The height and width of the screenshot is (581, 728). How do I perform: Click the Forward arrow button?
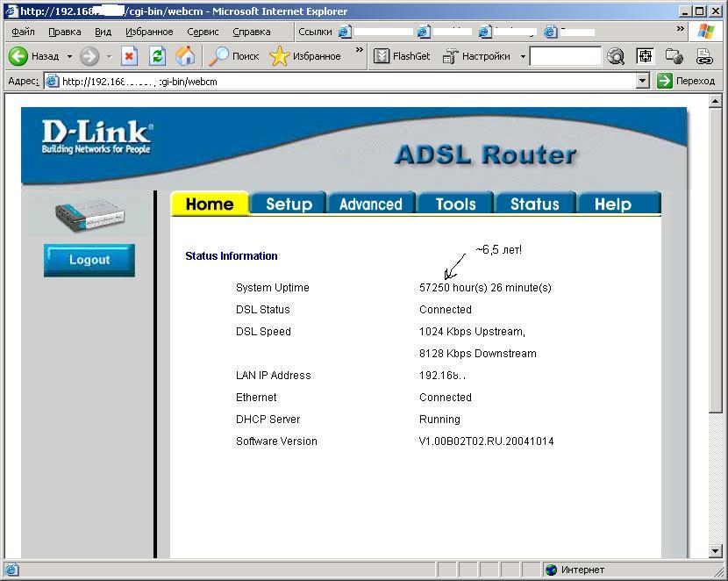[89, 56]
